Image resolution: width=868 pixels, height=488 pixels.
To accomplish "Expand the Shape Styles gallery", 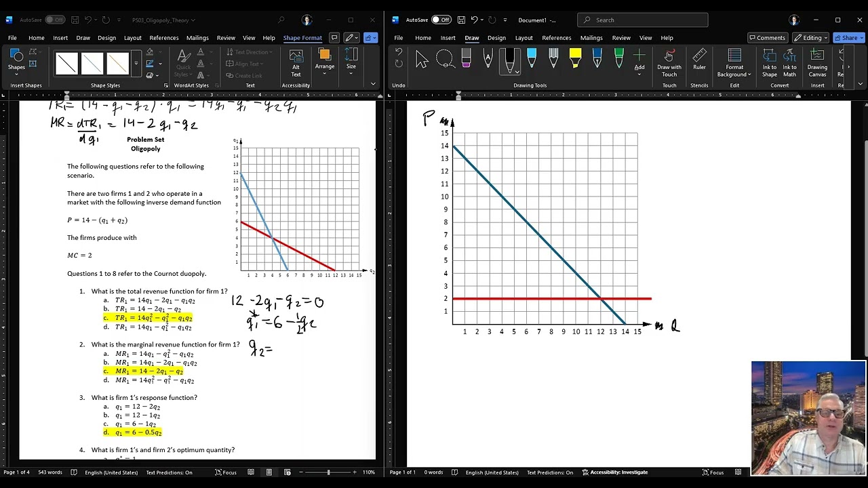I will 136,64.
